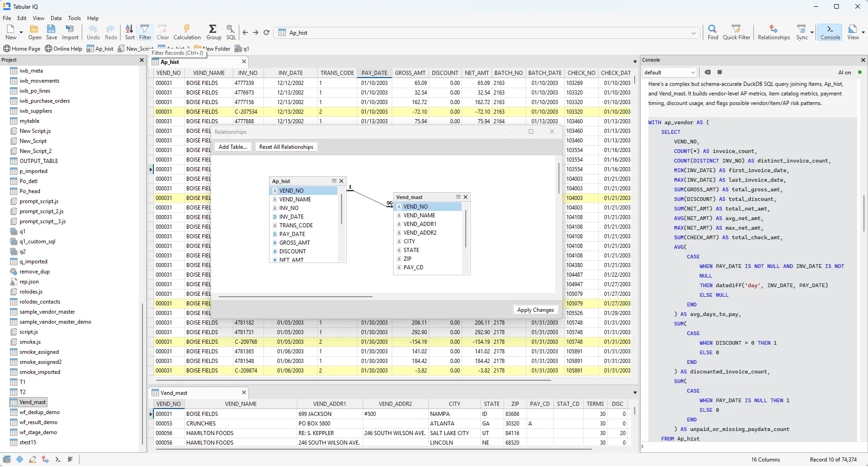Open the dropdown arrow beside View
Image resolution: width=868 pixels, height=467 pixels.
tap(863, 32)
